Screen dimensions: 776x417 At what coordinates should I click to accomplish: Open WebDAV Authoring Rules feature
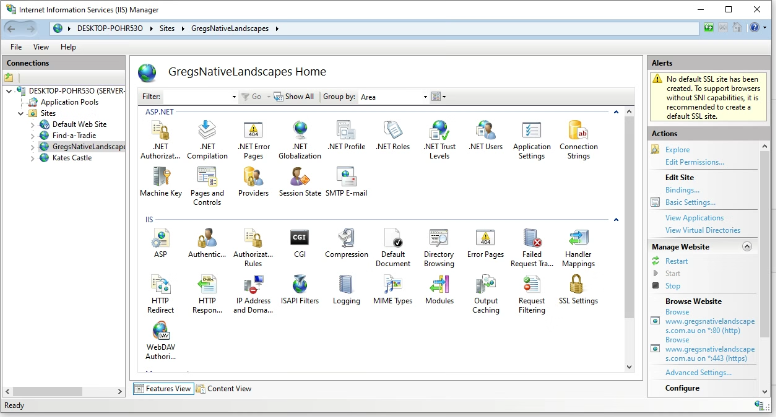(x=160, y=341)
